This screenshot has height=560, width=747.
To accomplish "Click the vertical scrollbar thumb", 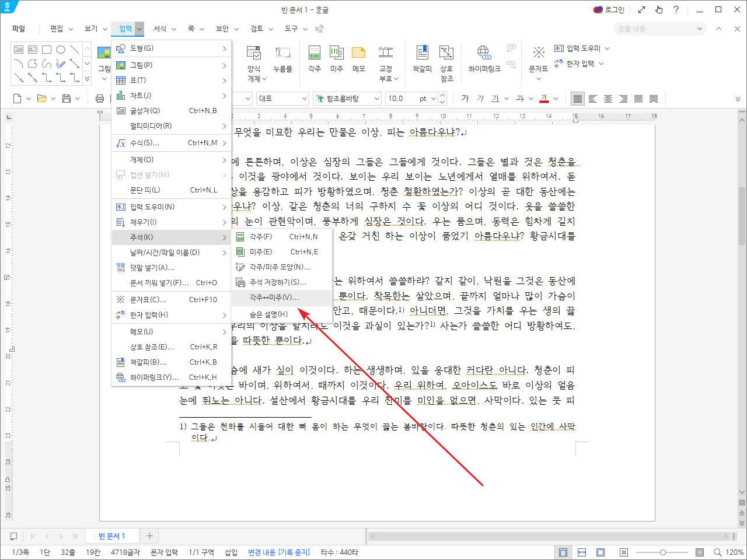I will (742, 216).
